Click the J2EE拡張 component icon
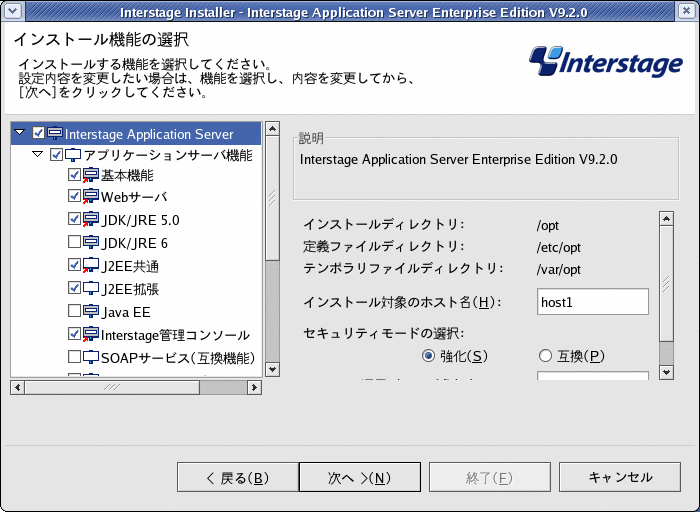Screen dimensions: 700x512 click(91, 288)
